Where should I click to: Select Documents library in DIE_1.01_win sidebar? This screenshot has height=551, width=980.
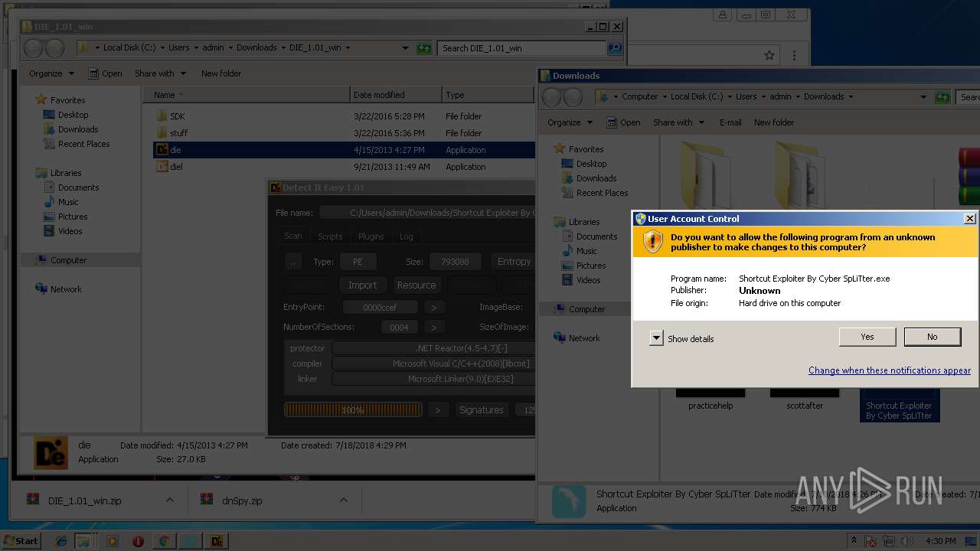point(78,187)
